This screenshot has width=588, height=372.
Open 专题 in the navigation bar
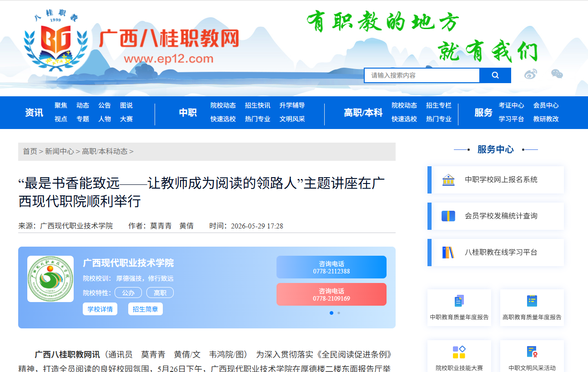pos(83,119)
